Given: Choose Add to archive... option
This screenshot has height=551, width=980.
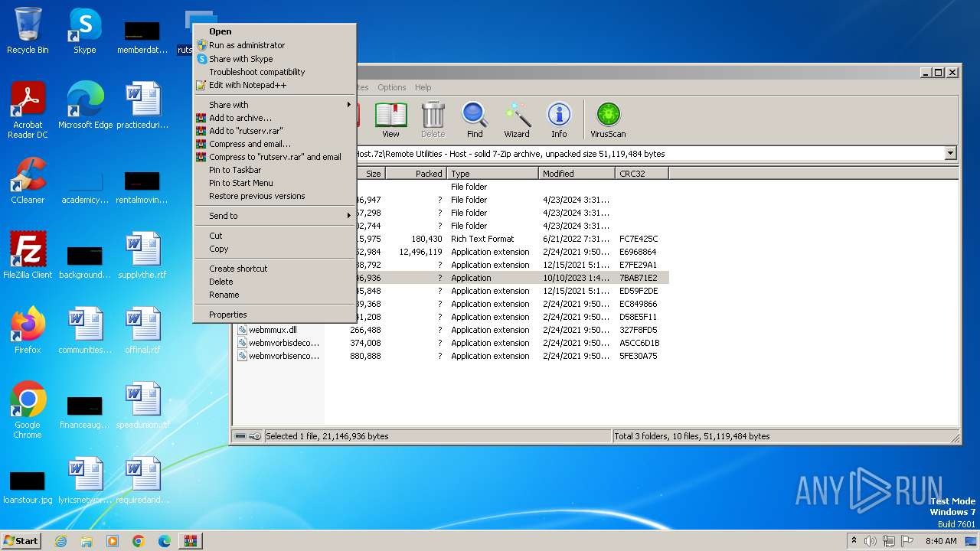Looking at the screenshot, I should [x=275, y=118].
